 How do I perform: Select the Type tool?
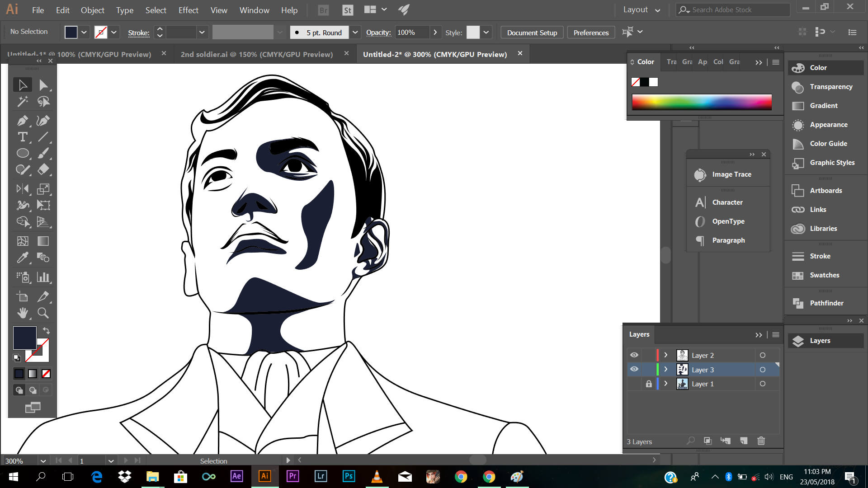pos(22,137)
